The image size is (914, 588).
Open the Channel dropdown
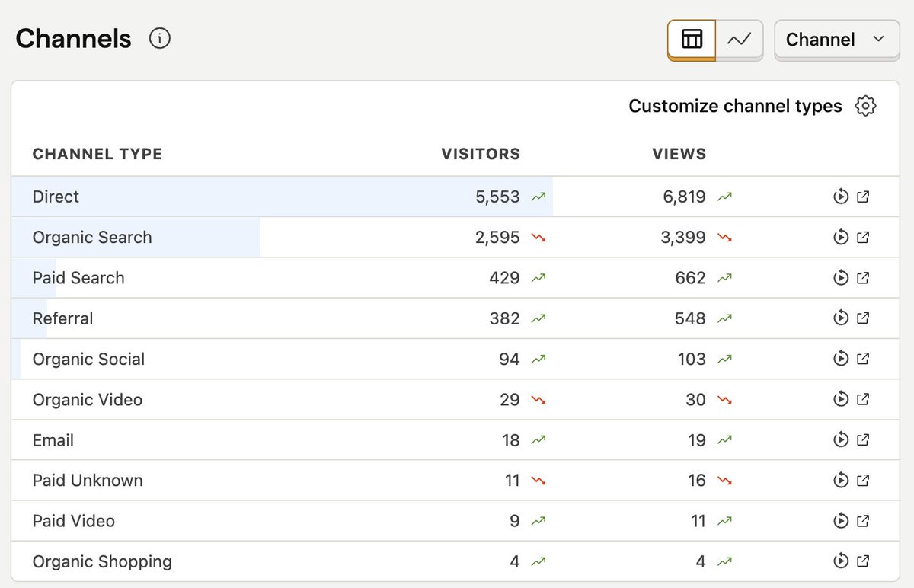(x=836, y=40)
